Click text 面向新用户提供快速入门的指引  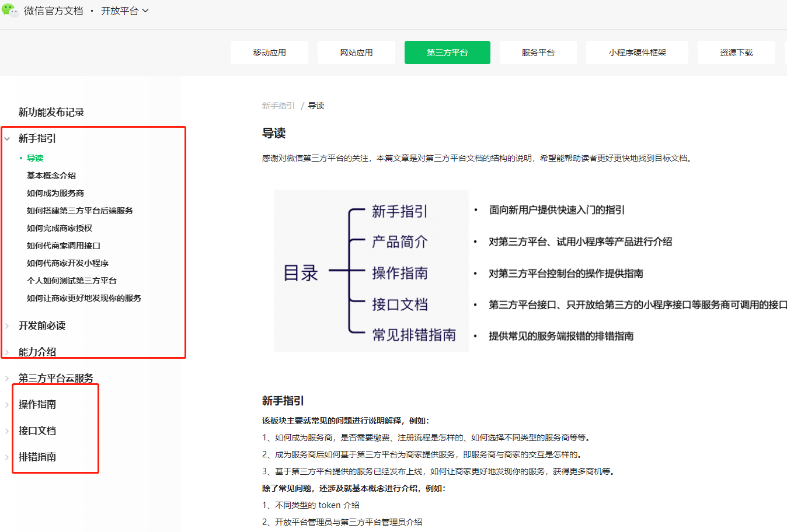click(557, 210)
